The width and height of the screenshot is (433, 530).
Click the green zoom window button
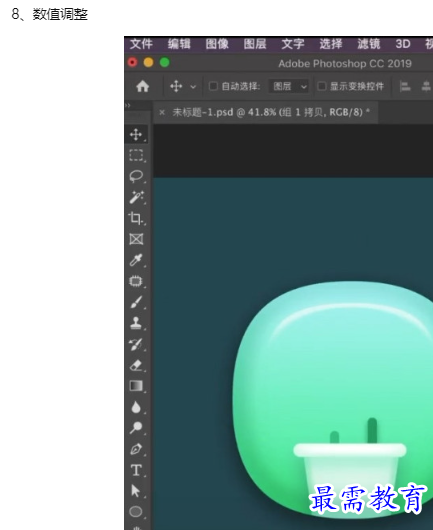[x=165, y=63]
